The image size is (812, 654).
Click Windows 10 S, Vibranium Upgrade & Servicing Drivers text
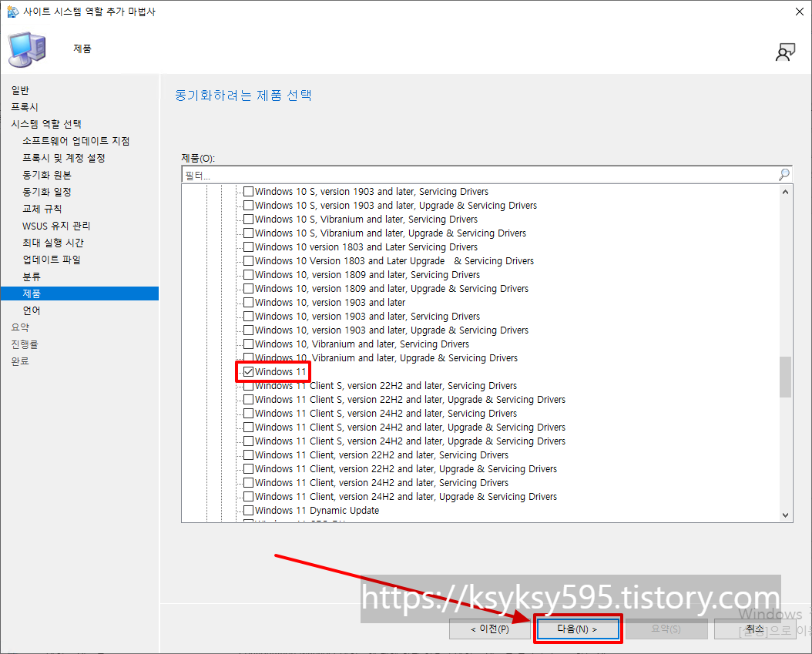391,233
